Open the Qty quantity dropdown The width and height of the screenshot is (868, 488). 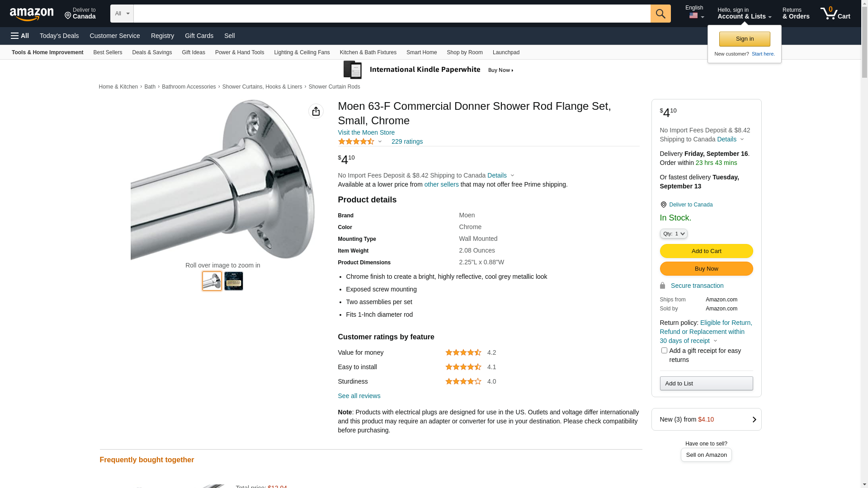673,234
